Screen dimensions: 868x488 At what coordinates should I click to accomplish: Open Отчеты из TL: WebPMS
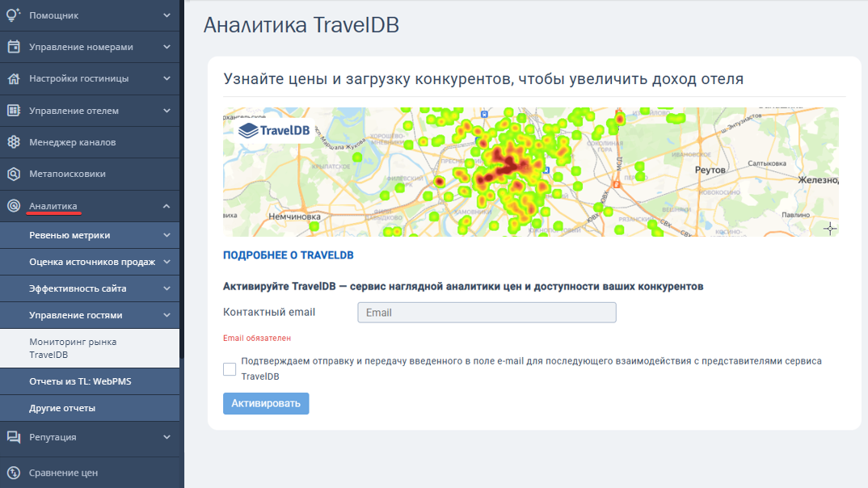[90, 381]
